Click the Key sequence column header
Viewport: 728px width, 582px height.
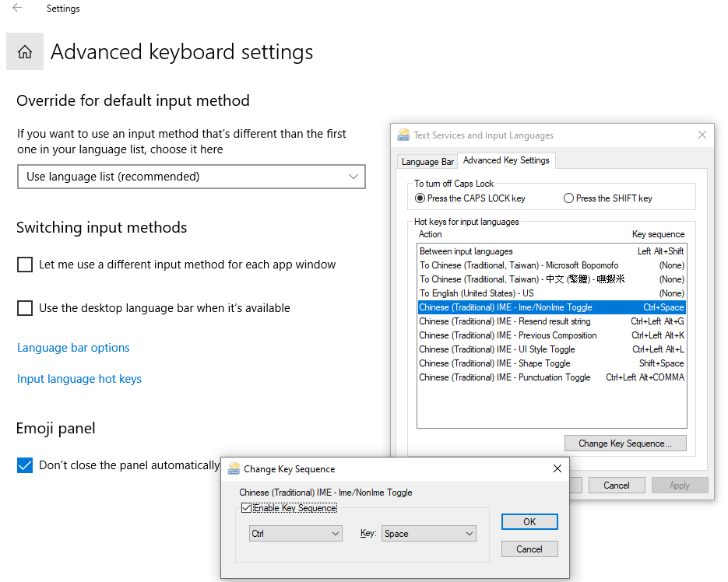659,234
